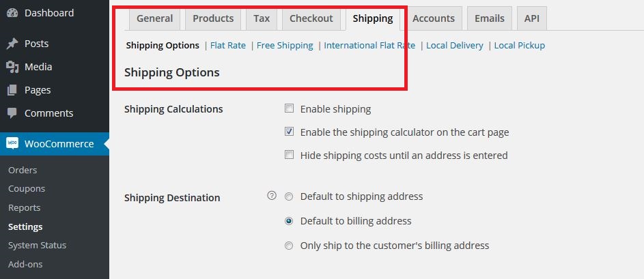This screenshot has height=279, width=644.
Task: Click the Shipping Destination help icon
Action: tap(272, 196)
